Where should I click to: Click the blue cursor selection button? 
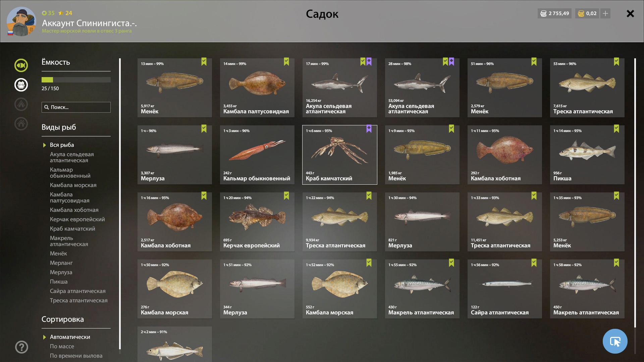tap(615, 341)
